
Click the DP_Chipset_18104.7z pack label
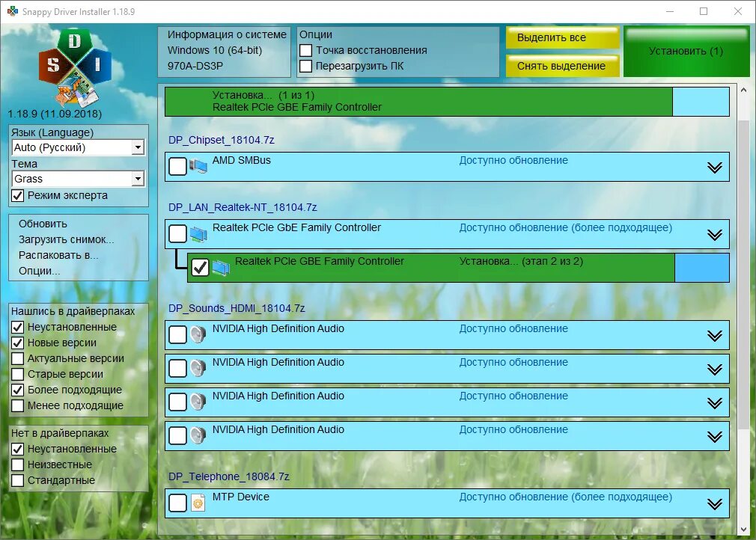pos(222,140)
